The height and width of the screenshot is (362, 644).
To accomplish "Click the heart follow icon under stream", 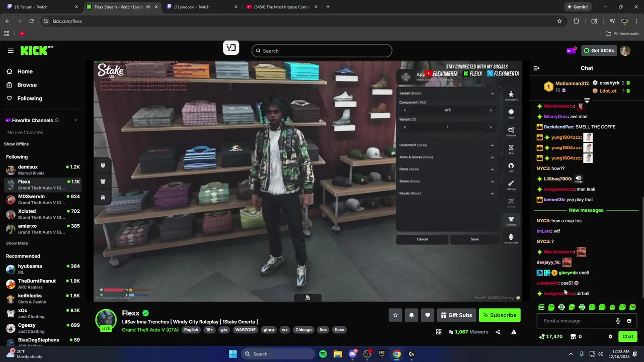I will pyautogui.click(x=428, y=315).
